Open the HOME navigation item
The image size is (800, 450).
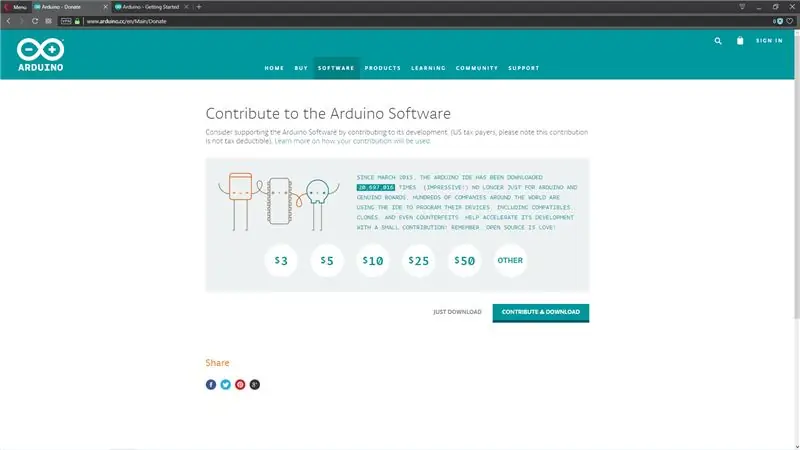pos(274,68)
